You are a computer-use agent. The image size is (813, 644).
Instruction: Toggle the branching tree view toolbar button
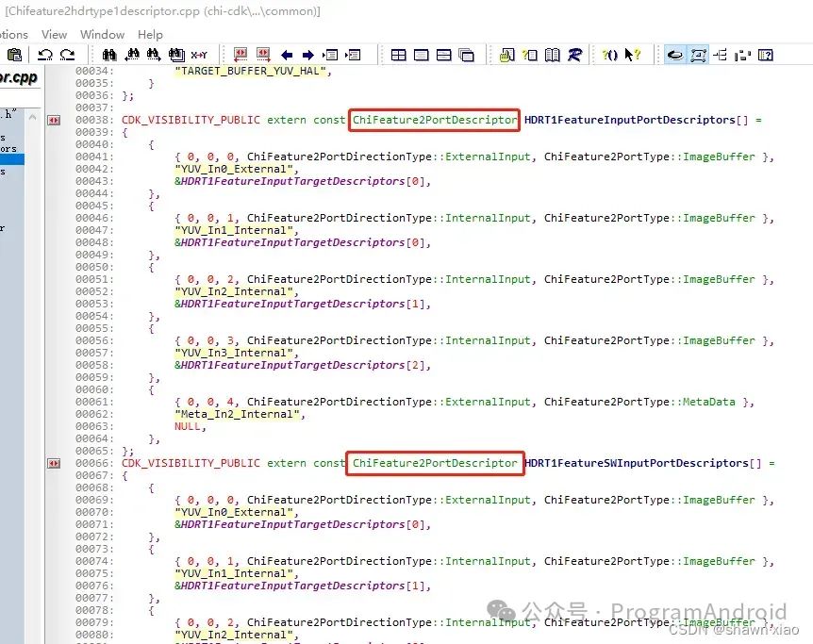point(720,55)
